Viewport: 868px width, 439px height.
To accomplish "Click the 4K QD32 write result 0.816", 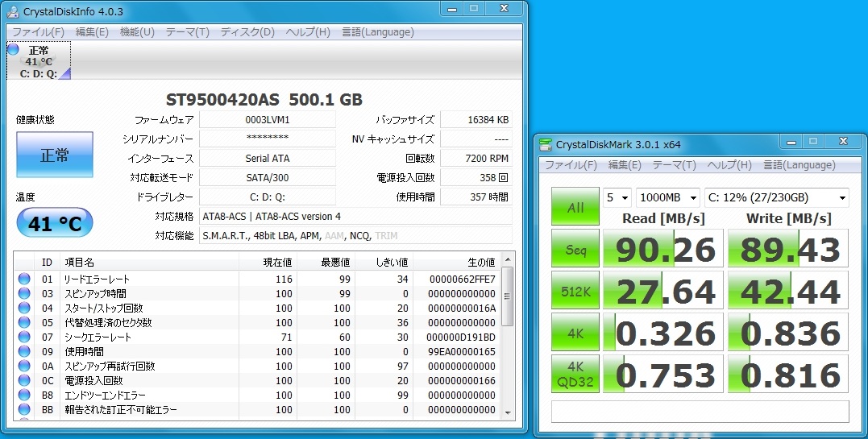I will [x=788, y=375].
